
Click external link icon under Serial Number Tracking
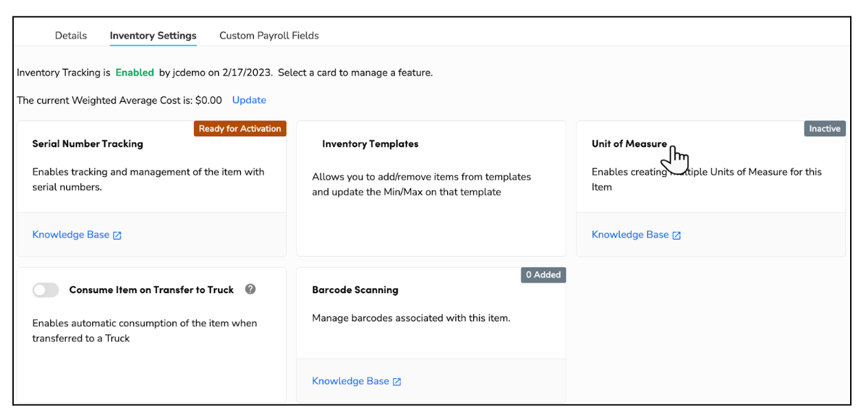[x=117, y=235]
